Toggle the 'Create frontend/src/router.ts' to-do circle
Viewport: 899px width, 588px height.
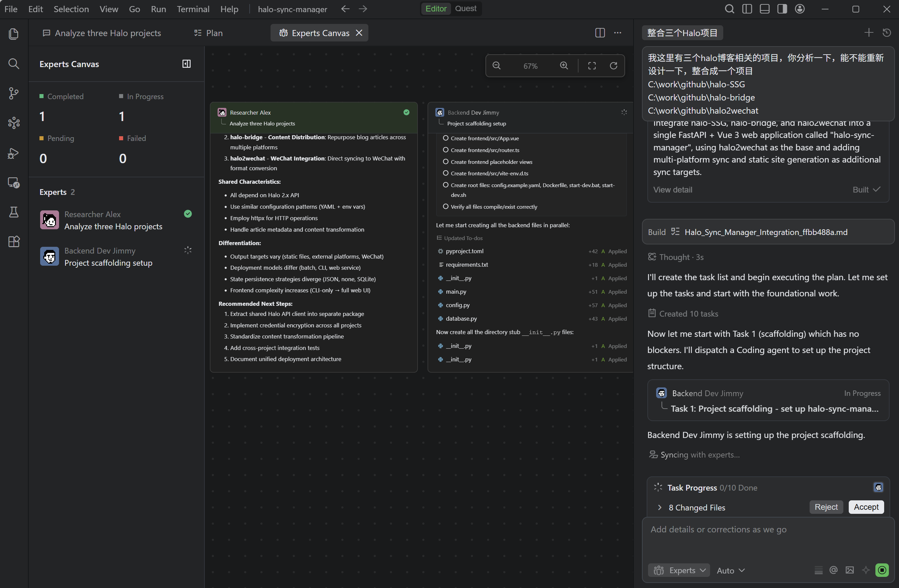(x=446, y=150)
